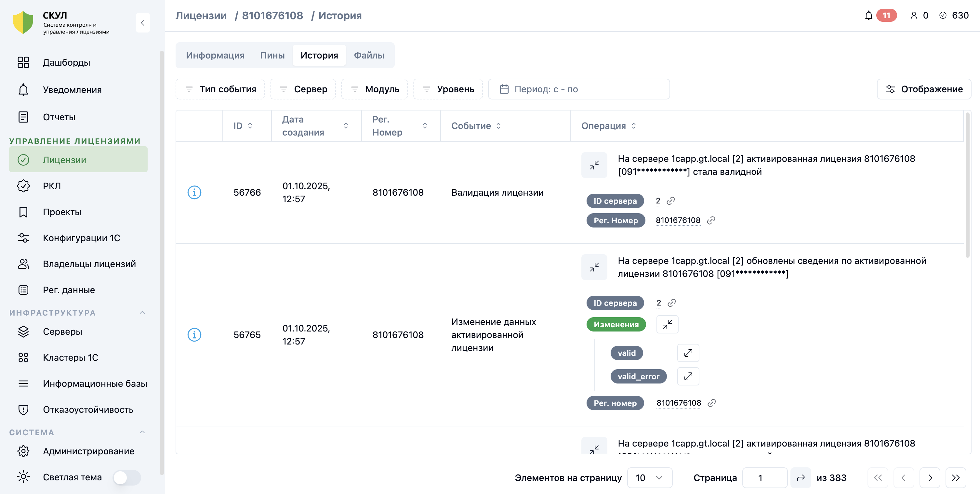
Task: Open items per page dropdown
Action: tap(649, 478)
